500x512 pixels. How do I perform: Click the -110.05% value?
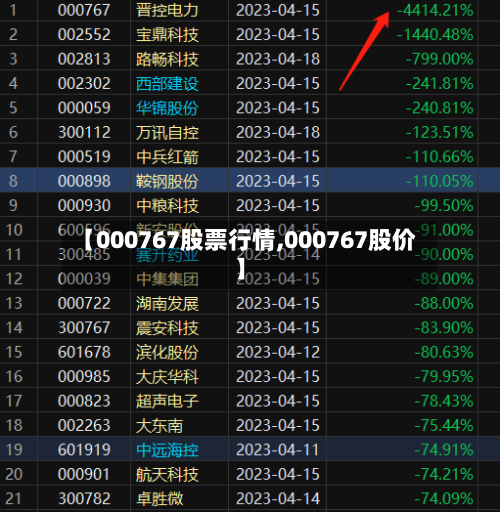[439, 181]
